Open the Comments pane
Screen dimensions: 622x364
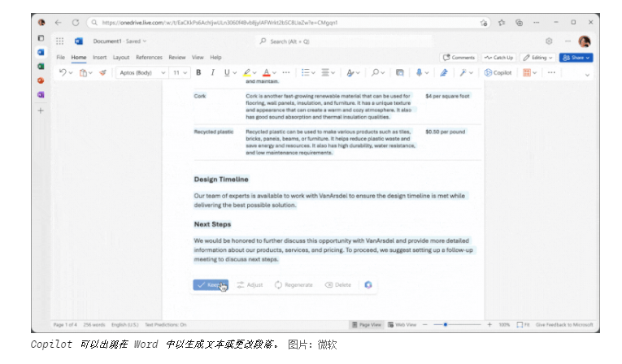tap(459, 58)
